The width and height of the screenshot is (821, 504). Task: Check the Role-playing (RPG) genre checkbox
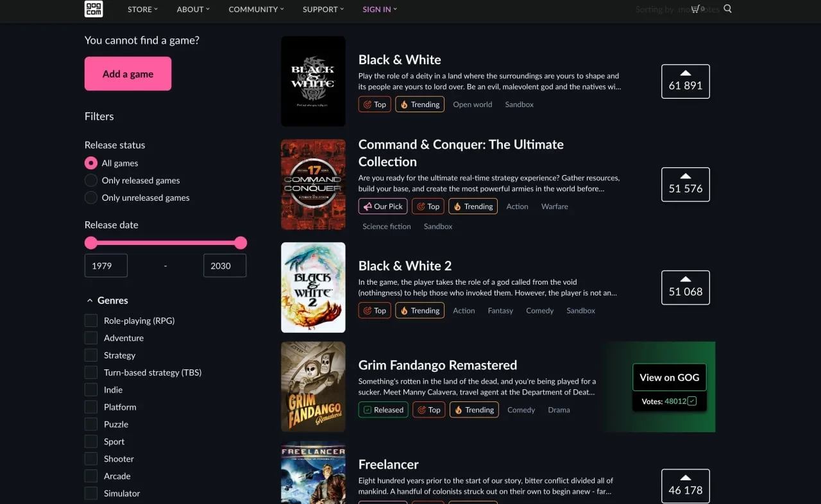coord(91,321)
